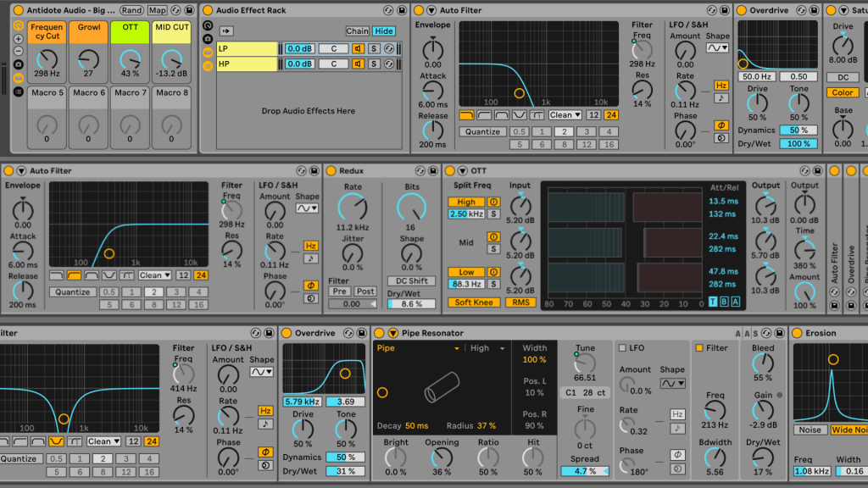Enable the LFO checkbox in Pipe Resonator
868x488 pixels.
coord(623,348)
